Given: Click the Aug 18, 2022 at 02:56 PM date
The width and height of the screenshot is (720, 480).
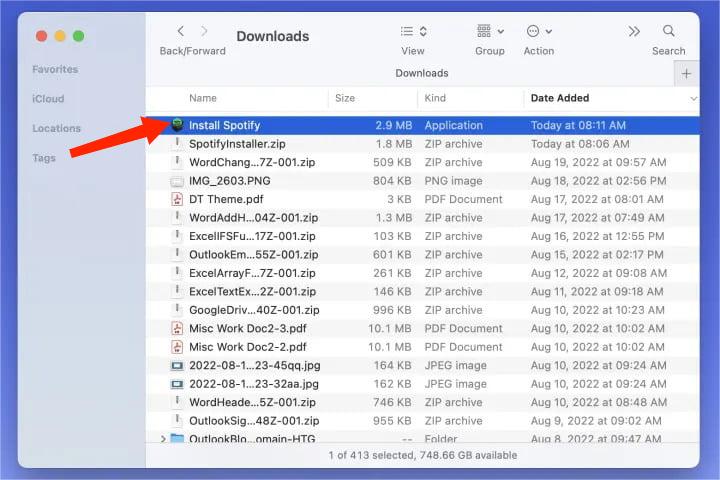Looking at the screenshot, I should pos(598,181).
